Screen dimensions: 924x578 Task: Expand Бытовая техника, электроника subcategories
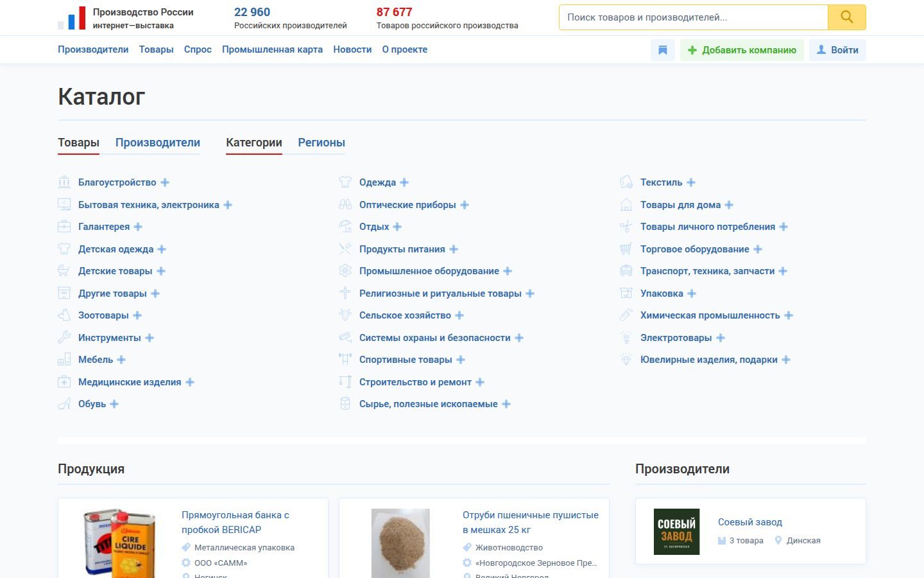click(x=228, y=205)
